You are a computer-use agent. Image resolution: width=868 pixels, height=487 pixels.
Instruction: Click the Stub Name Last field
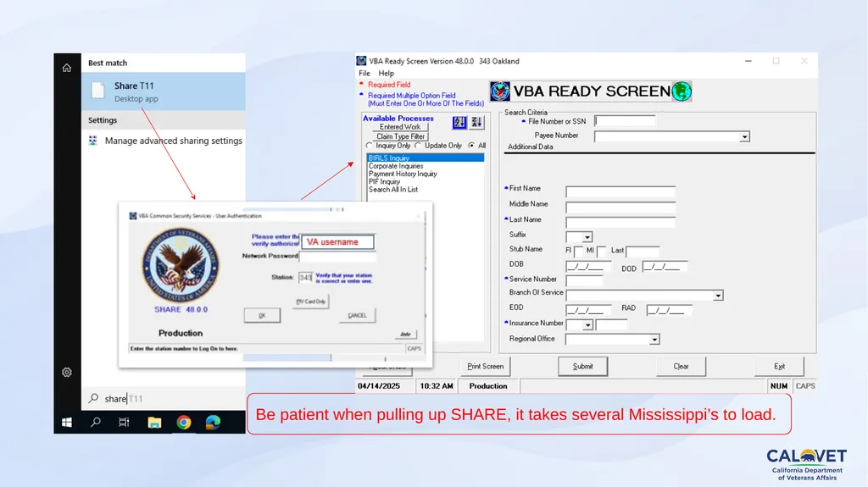pos(643,252)
